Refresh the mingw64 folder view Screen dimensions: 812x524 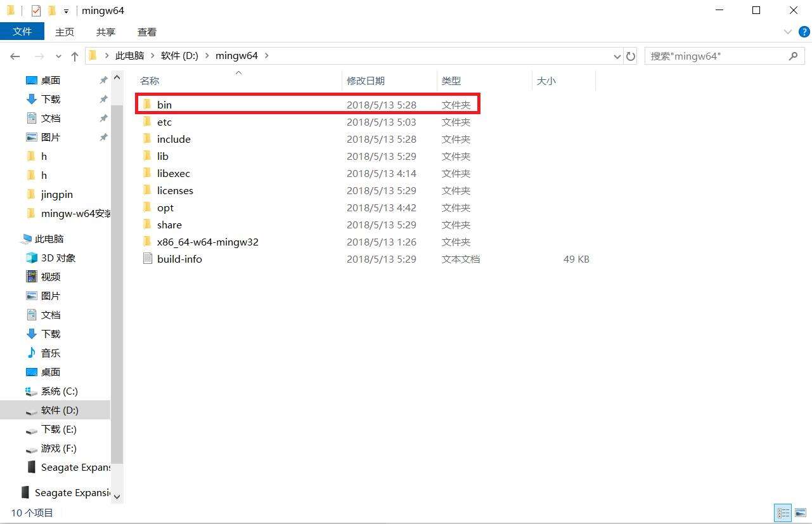point(631,56)
